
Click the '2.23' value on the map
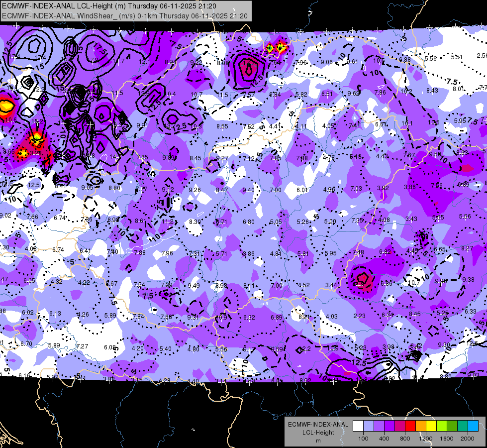coord(359,316)
